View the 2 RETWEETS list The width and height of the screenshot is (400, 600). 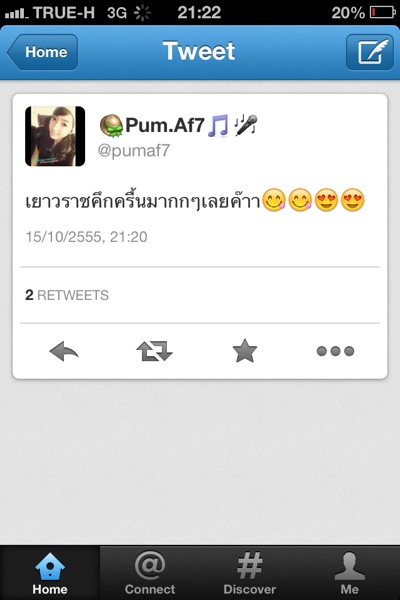[x=67, y=295]
